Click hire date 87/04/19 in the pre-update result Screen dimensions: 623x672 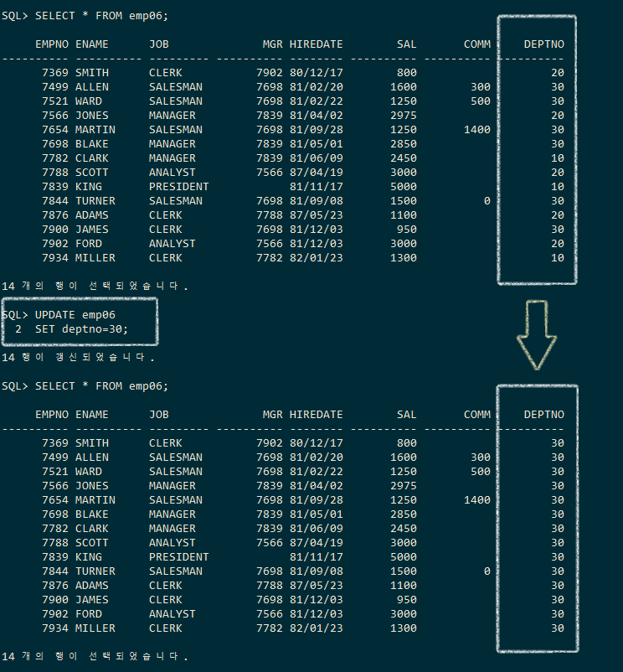317,173
